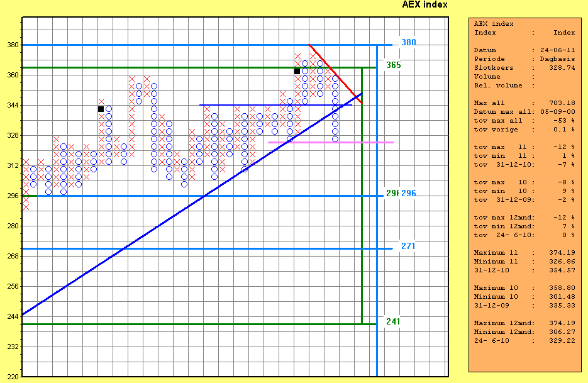588x383 pixels.
Task: Click the Minimum 10 value 301.48
Action: pos(562,296)
